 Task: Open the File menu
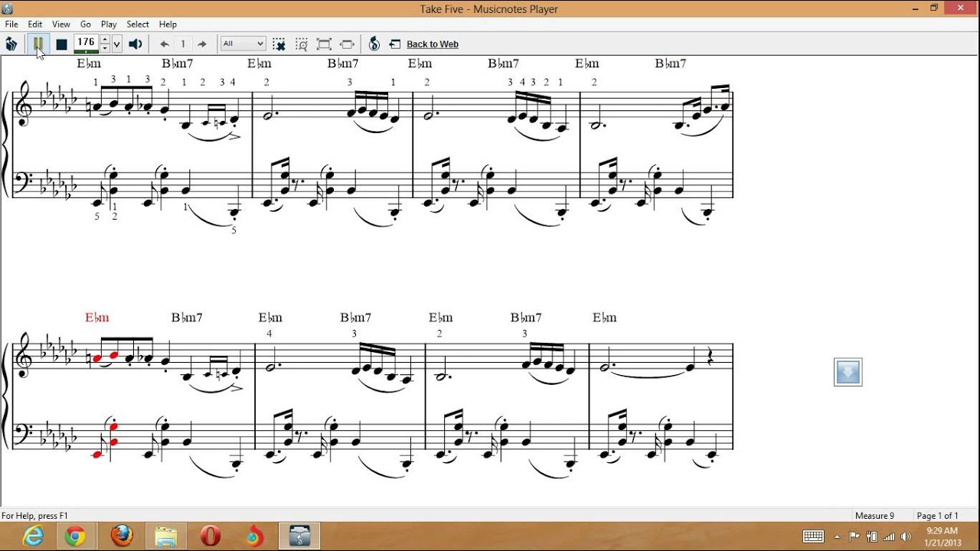tap(11, 24)
